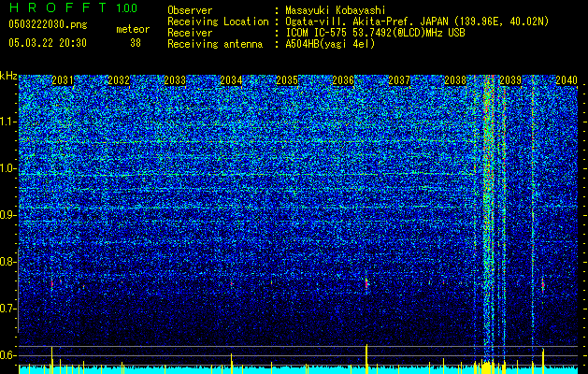Click the 2036 time marker
588x374 pixels.
point(343,80)
